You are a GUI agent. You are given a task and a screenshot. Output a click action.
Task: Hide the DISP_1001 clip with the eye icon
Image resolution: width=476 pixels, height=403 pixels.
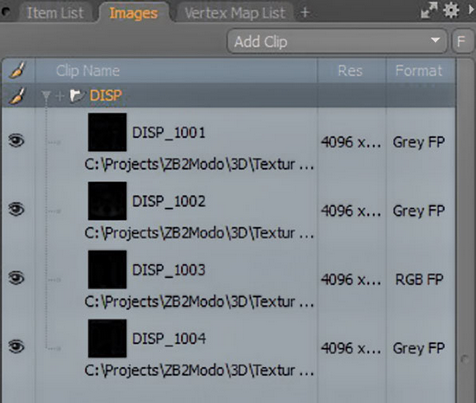[17, 140]
